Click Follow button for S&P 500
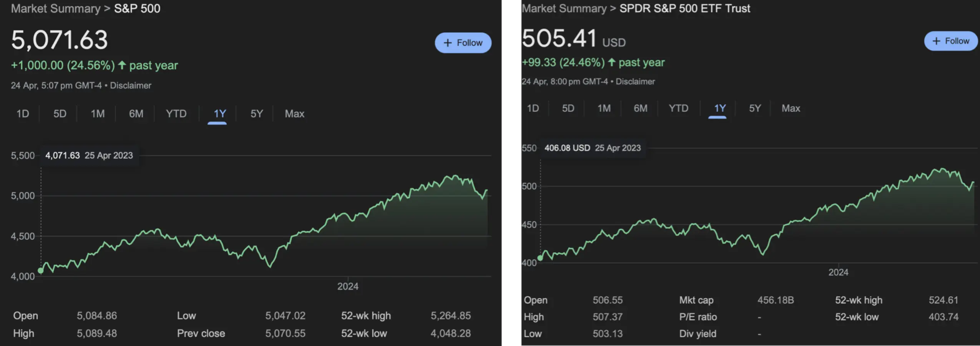Viewport: 980px width, 346px height. [x=463, y=43]
